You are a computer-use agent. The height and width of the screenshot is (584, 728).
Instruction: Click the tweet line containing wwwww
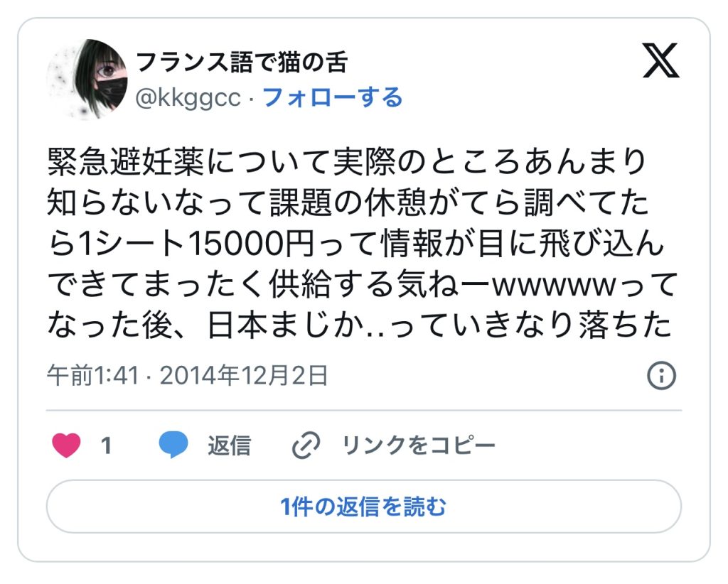click(363, 284)
